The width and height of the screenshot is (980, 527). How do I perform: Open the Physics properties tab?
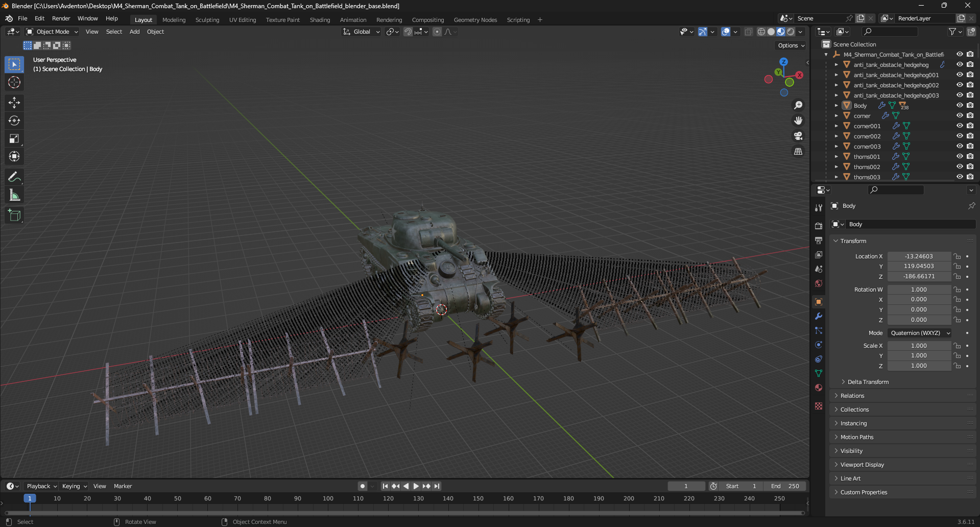[x=819, y=345]
